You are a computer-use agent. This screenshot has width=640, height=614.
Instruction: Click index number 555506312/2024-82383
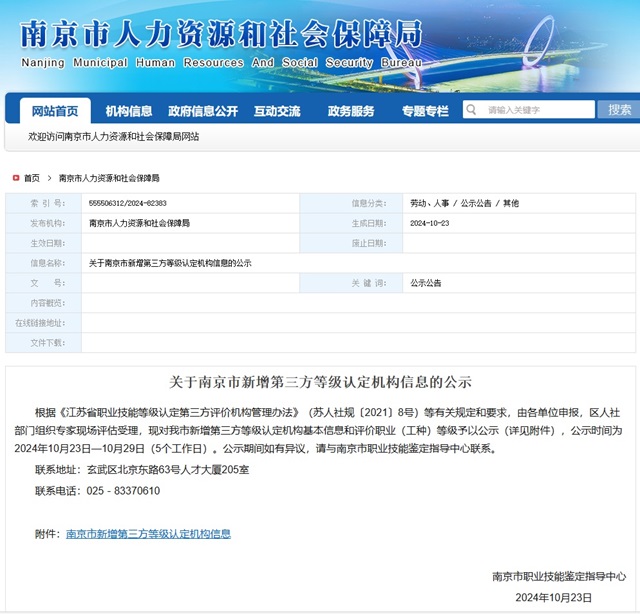(x=128, y=203)
